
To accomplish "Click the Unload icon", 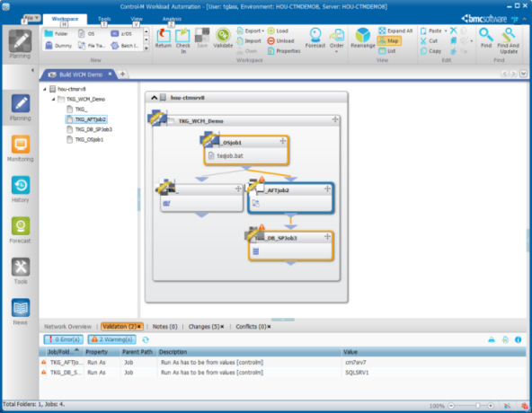I will (x=280, y=41).
